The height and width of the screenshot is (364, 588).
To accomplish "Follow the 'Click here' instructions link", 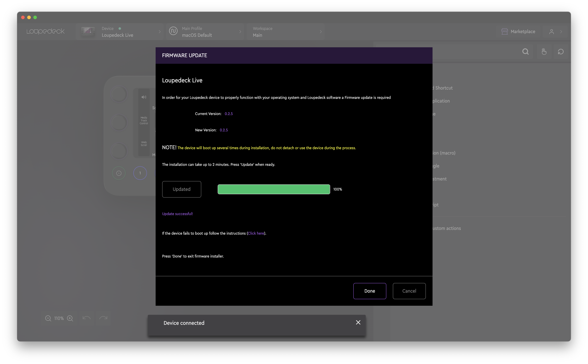I will tap(256, 233).
